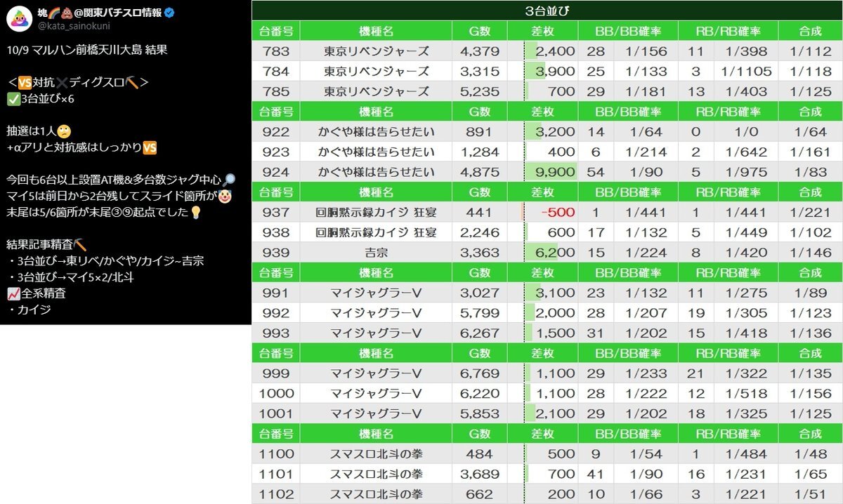The image size is (843, 504).
Task: Click the pickaxe emoji after 結果記事精査
Action: tap(80, 244)
